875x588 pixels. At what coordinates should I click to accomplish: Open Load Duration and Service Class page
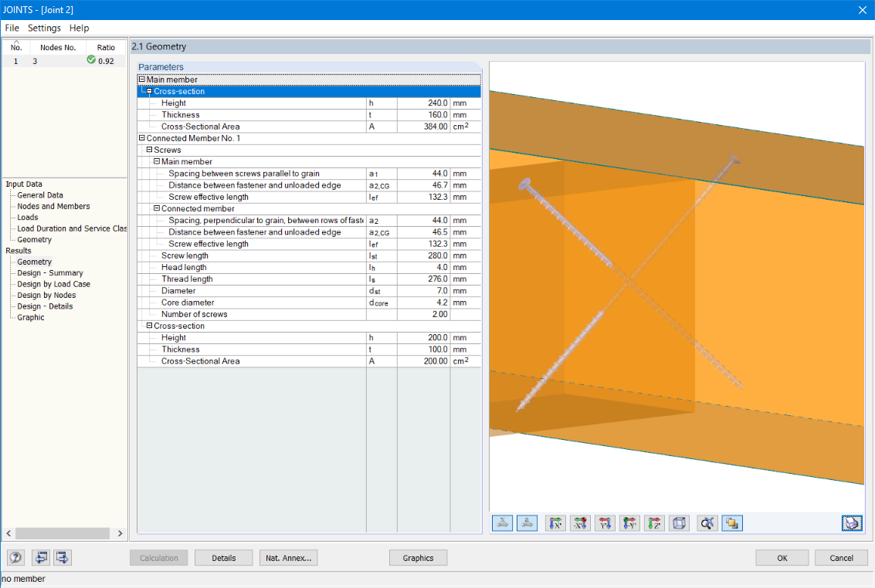(71, 228)
